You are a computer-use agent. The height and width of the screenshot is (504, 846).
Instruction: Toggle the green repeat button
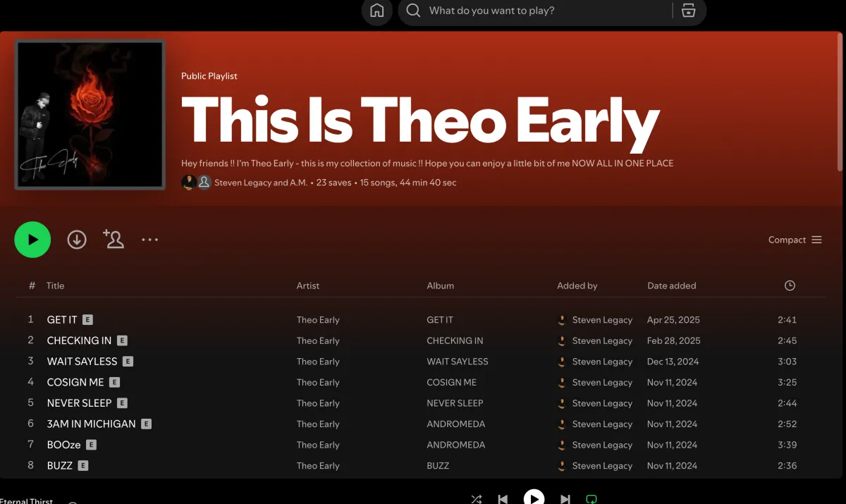[x=591, y=499]
